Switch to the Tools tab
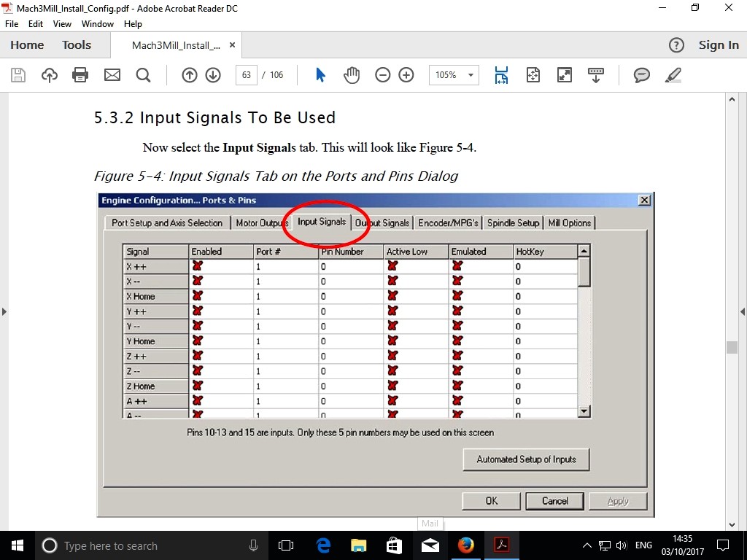747x560 pixels. [x=77, y=45]
